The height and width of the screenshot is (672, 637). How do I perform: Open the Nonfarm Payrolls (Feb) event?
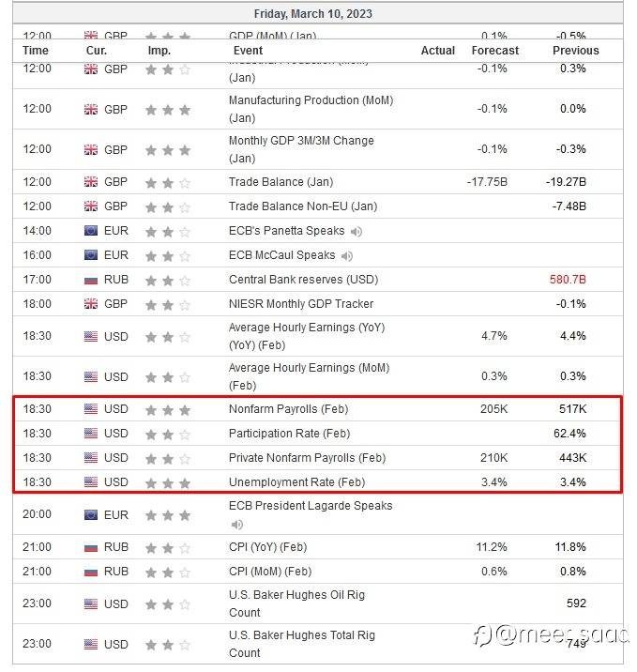pyautogui.click(x=288, y=409)
